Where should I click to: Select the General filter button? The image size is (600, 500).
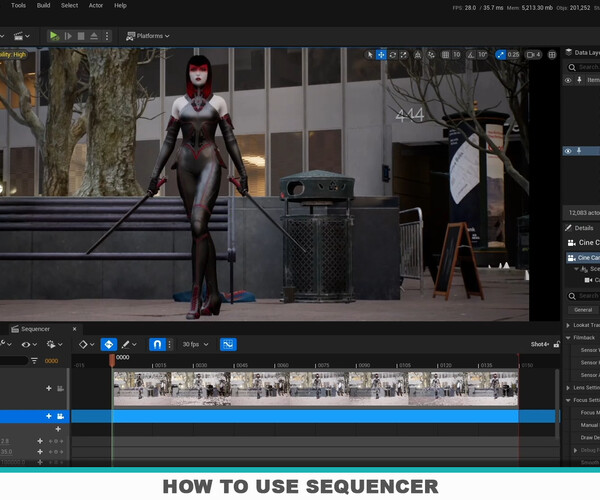pyautogui.click(x=583, y=310)
